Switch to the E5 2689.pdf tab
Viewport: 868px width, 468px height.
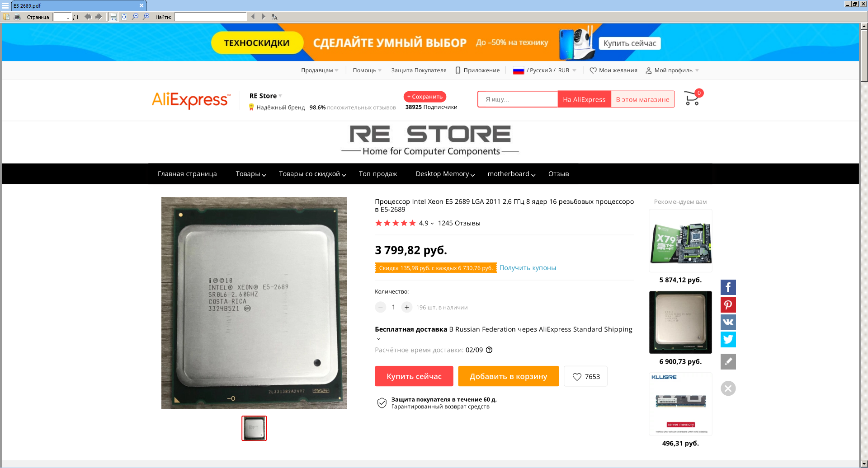pyautogui.click(x=75, y=5)
